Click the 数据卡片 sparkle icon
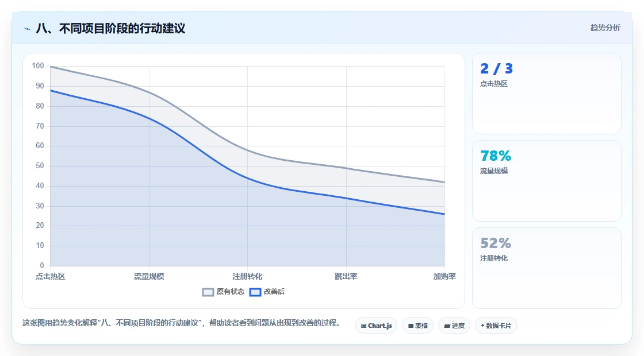644x356 pixels. pos(482,326)
